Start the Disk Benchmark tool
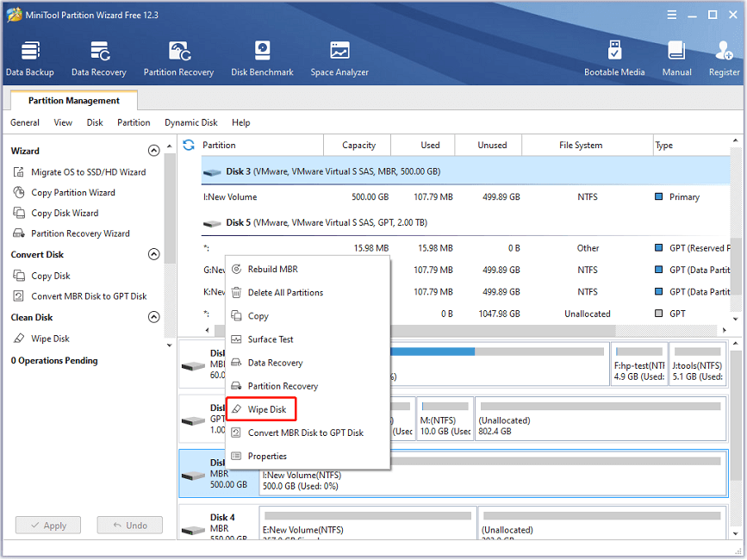Image resolution: width=747 pixels, height=560 pixels. click(x=262, y=59)
